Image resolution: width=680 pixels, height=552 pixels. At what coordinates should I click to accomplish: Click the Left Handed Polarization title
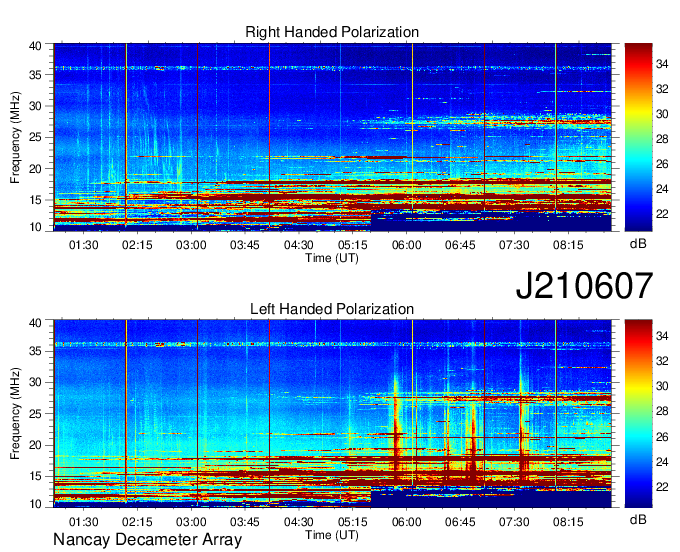tap(332, 309)
